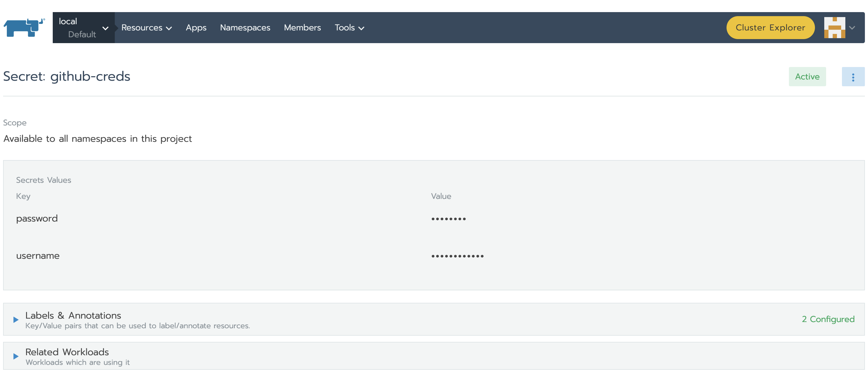Navigate to the Apps menu item
868x376 pixels.
196,27
